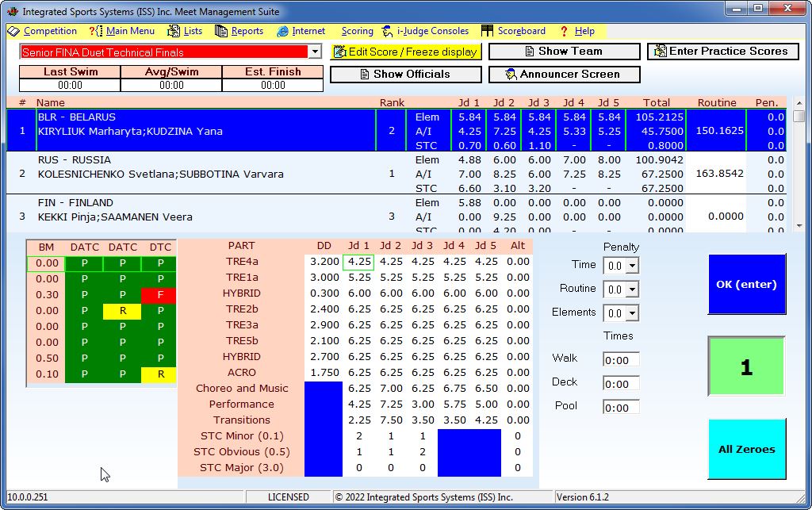The height and width of the screenshot is (510, 812).
Task: Open the Elements penalty dropdown
Action: coord(632,313)
